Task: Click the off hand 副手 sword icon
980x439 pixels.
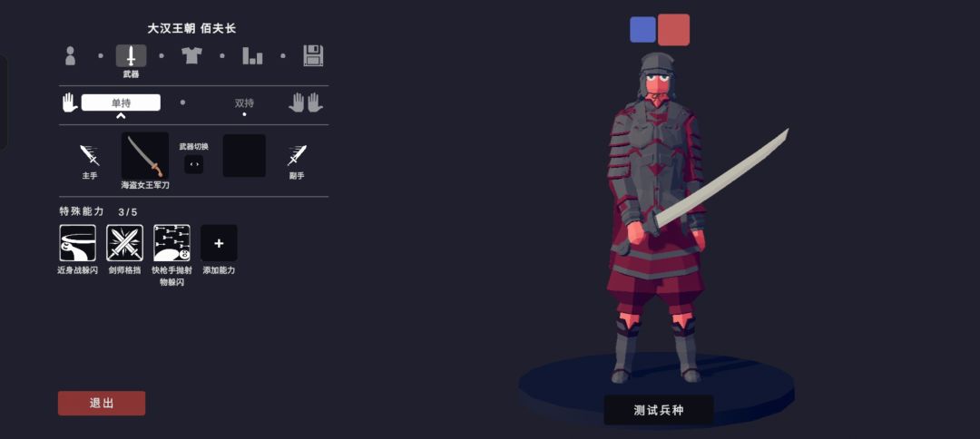Action: (x=297, y=155)
